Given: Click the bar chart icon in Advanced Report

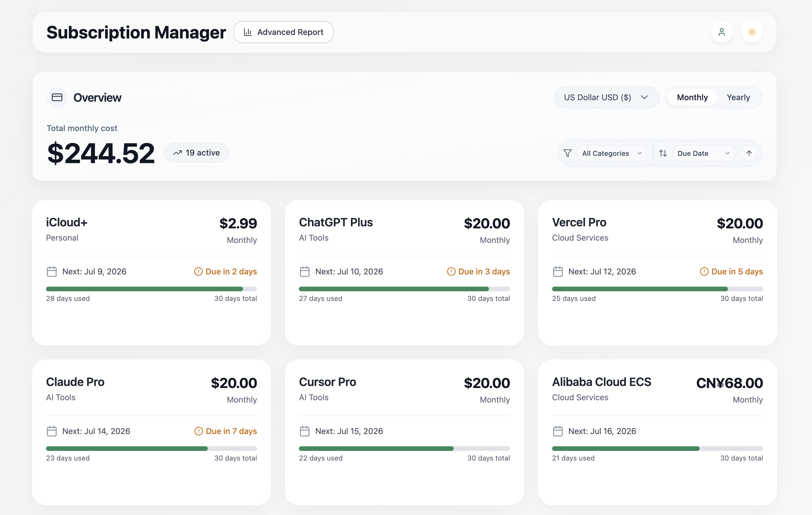Looking at the screenshot, I should tap(248, 32).
